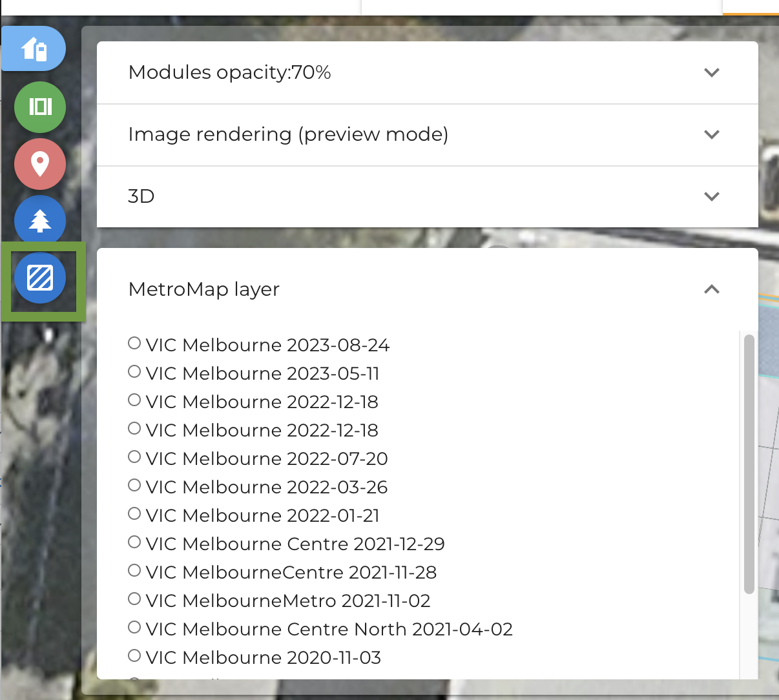Pick the VIC Melbourne 2022-03-26 layer
Image resolution: width=779 pixels, height=700 pixels.
click(134, 485)
